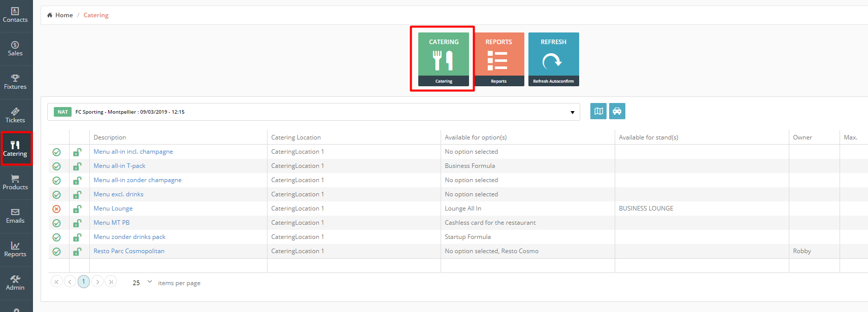Click the orange Reports tile

coord(498,59)
